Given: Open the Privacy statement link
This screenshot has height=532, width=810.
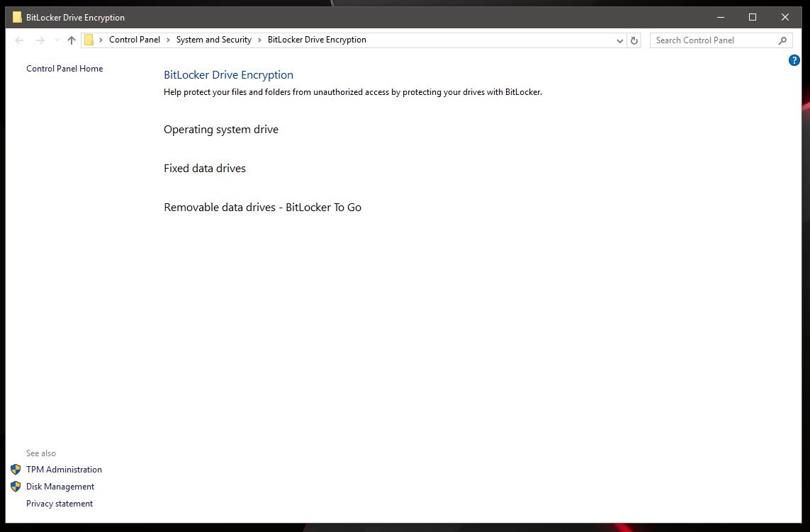Looking at the screenshot, I should (60, 504).
